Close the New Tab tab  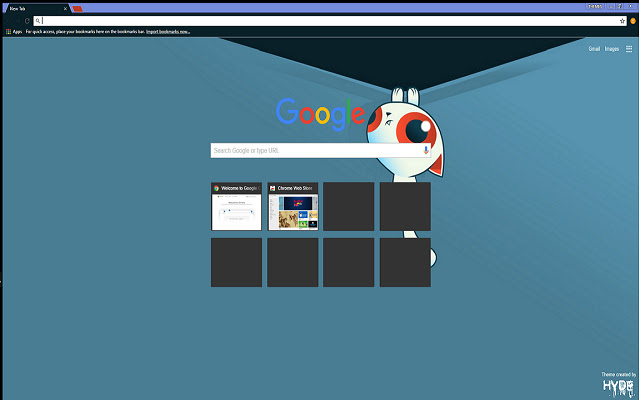65,9
